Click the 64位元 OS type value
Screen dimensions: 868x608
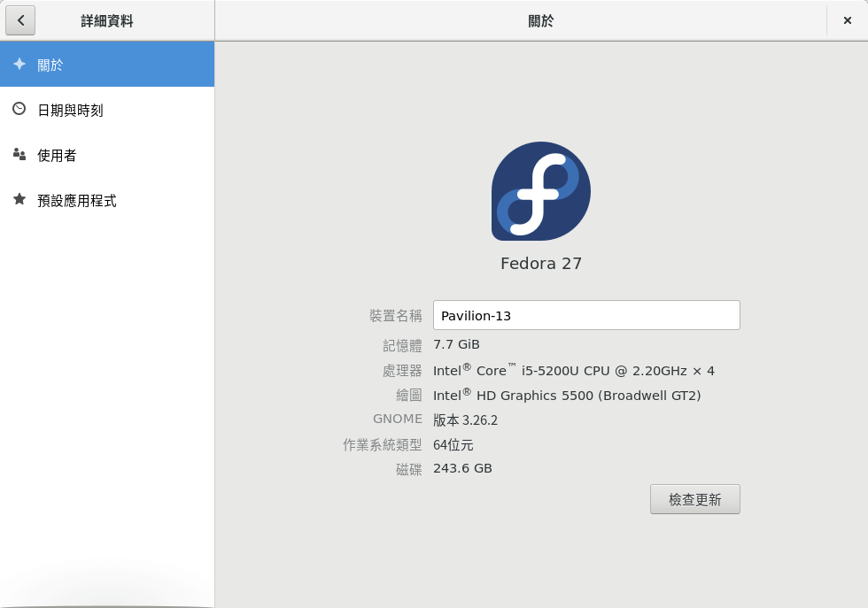pos(453,445)
